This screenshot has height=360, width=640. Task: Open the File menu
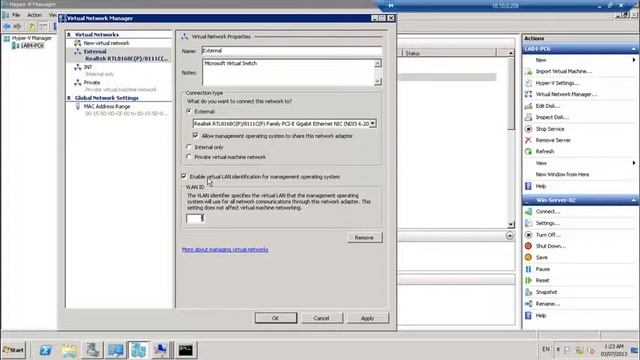[16, 15]
